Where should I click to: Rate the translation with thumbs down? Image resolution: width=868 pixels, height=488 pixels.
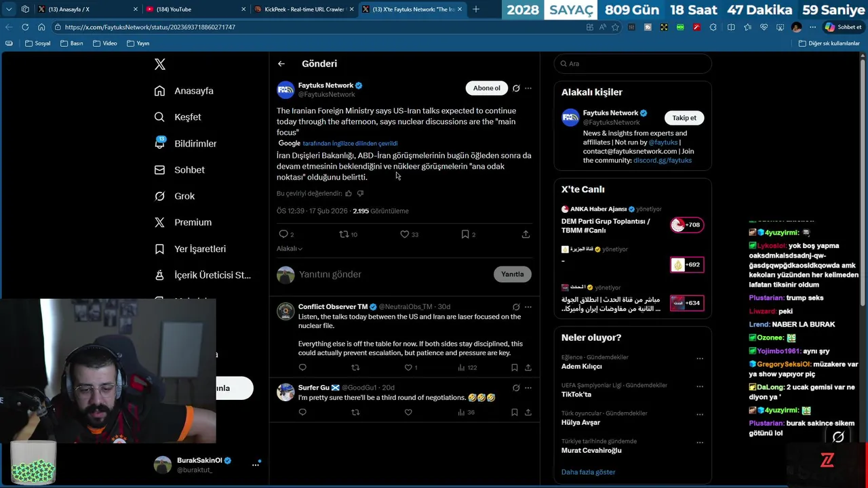(x=360, y=193)
